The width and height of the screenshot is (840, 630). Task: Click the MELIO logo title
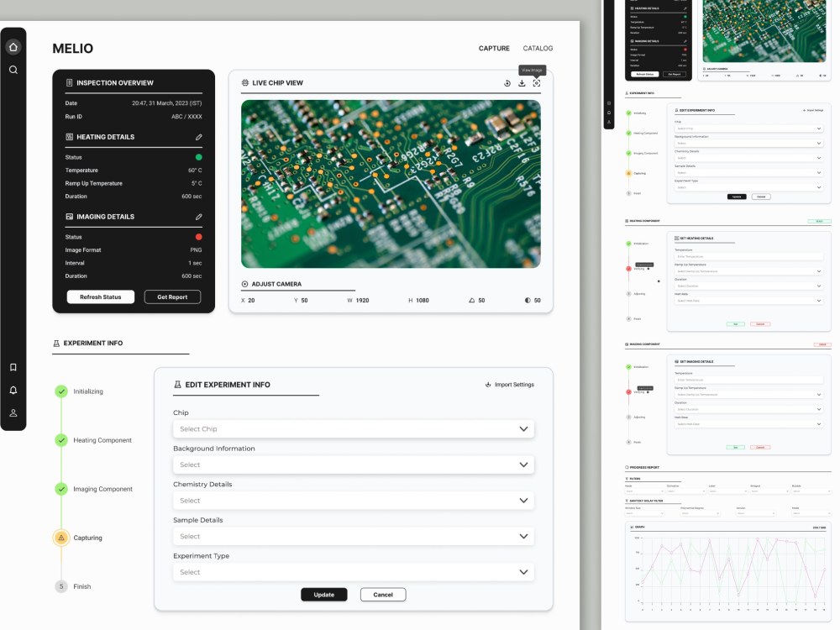73,49
